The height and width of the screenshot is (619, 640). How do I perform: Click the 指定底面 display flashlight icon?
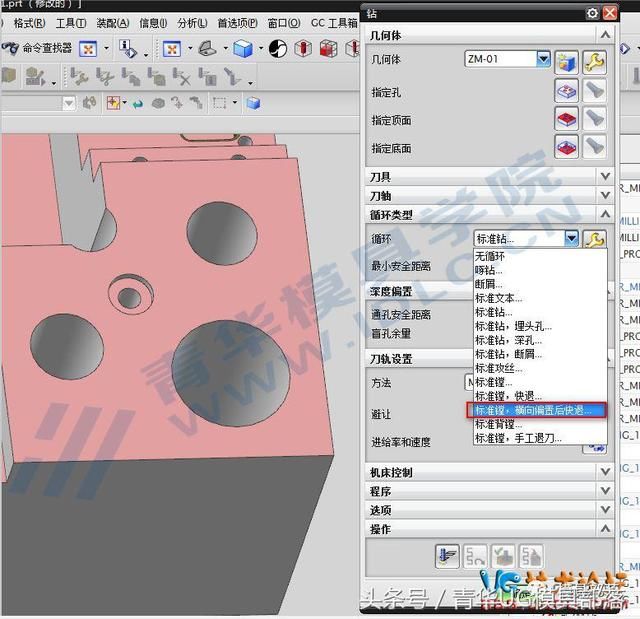tap(594, 146)
